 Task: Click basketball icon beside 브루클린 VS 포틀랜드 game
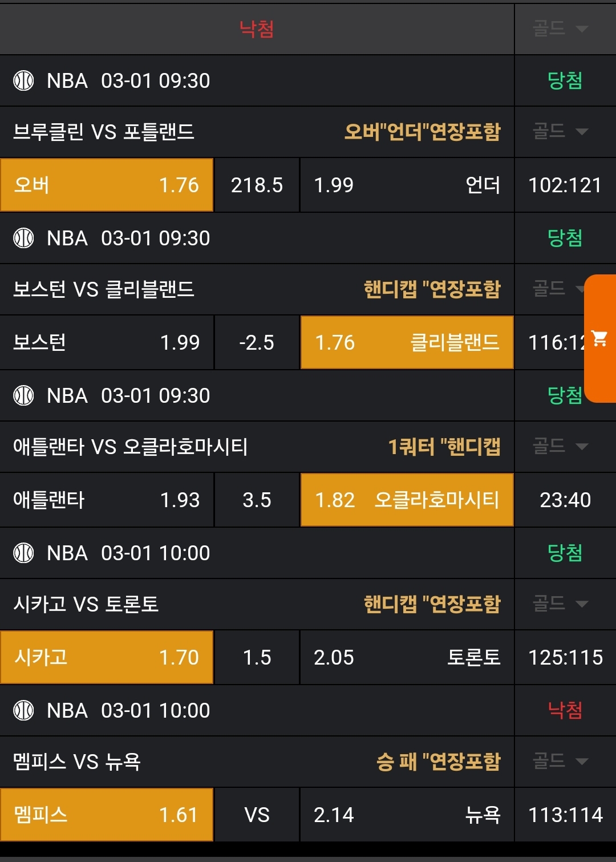point(23,80)
